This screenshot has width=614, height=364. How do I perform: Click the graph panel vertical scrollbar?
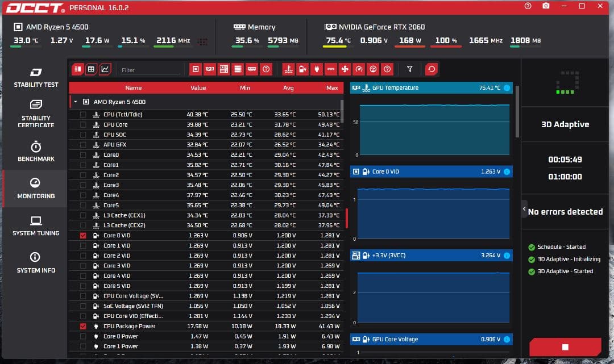pos(517,112)
